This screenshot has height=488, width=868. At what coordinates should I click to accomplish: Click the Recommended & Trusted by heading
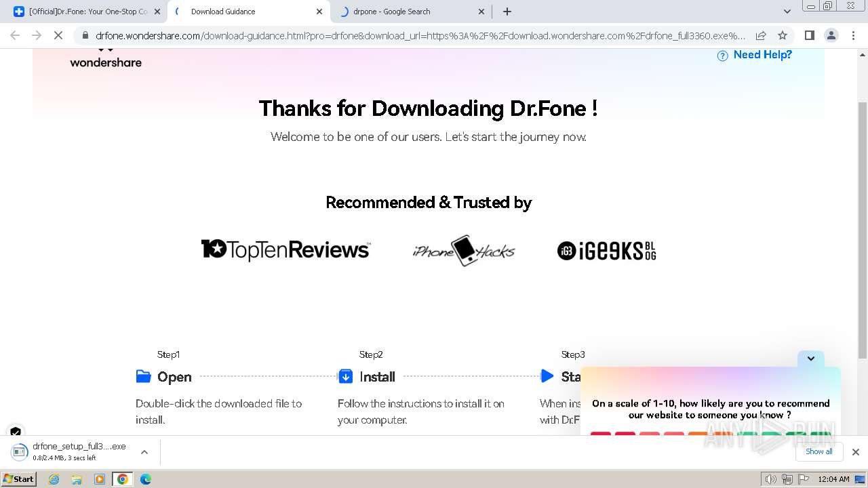click(x=429, y=203)
